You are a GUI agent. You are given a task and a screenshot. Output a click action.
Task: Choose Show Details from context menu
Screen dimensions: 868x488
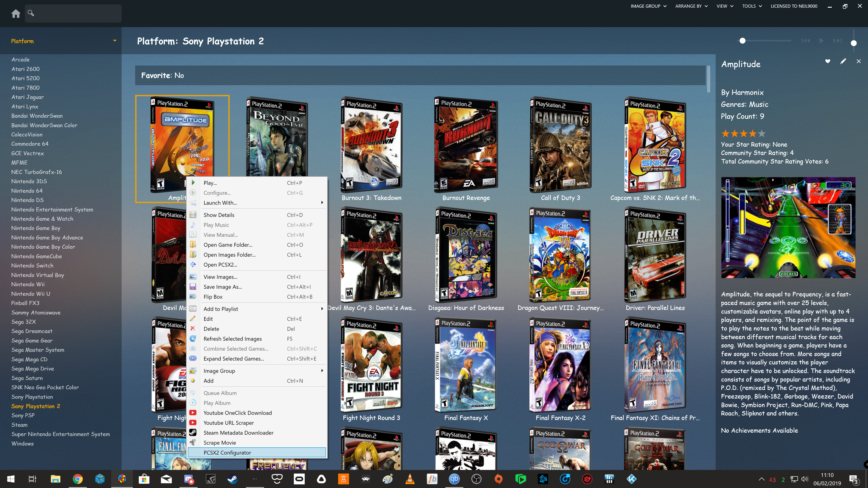pos(257,215)
